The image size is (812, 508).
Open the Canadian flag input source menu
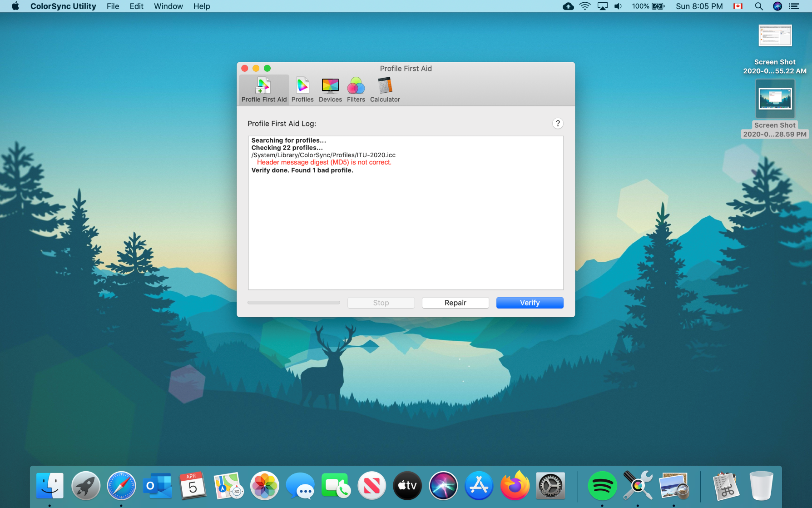point(738,6)
